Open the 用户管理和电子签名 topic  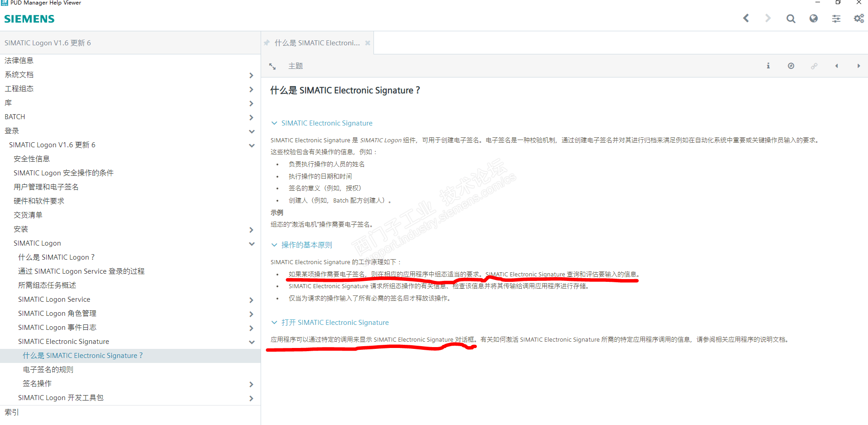point(46,187)
